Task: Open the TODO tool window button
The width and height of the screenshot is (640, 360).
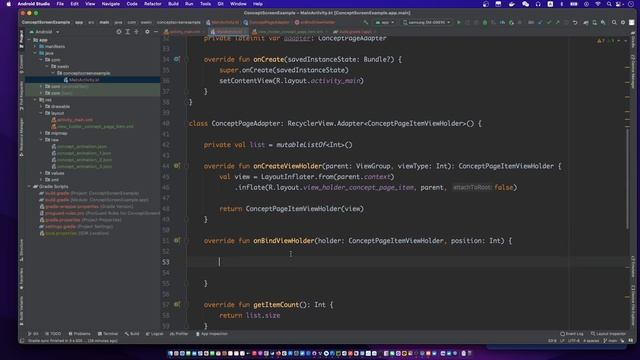Action: pyautogui.click(x=53, y=334)
